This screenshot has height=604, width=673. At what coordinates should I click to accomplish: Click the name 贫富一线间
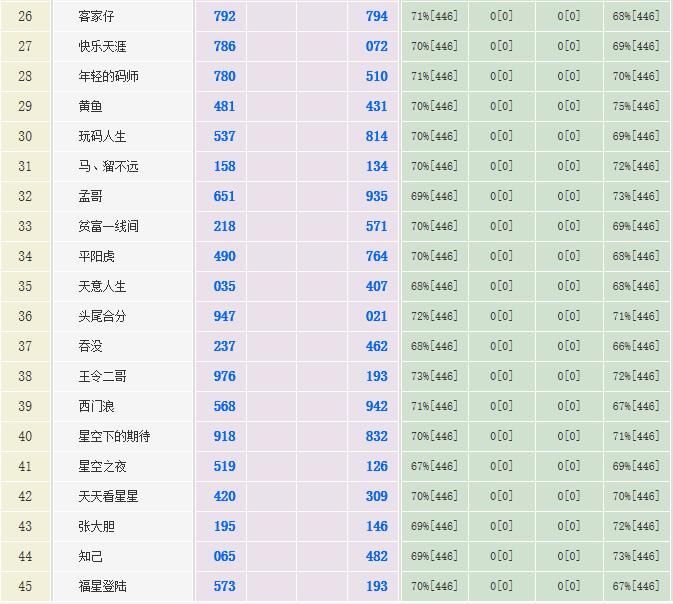(108, 227)
